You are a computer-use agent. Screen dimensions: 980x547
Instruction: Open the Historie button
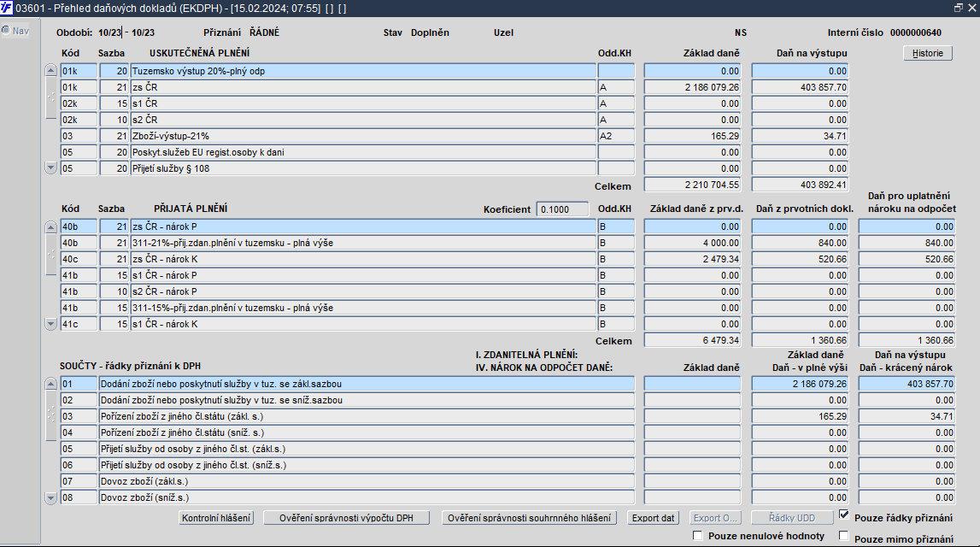tap(928, 53)
